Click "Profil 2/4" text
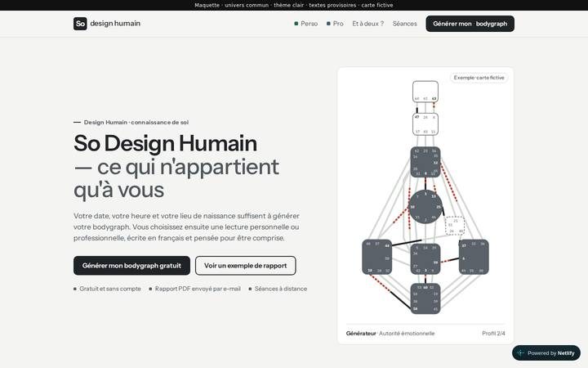 (493, 333)
